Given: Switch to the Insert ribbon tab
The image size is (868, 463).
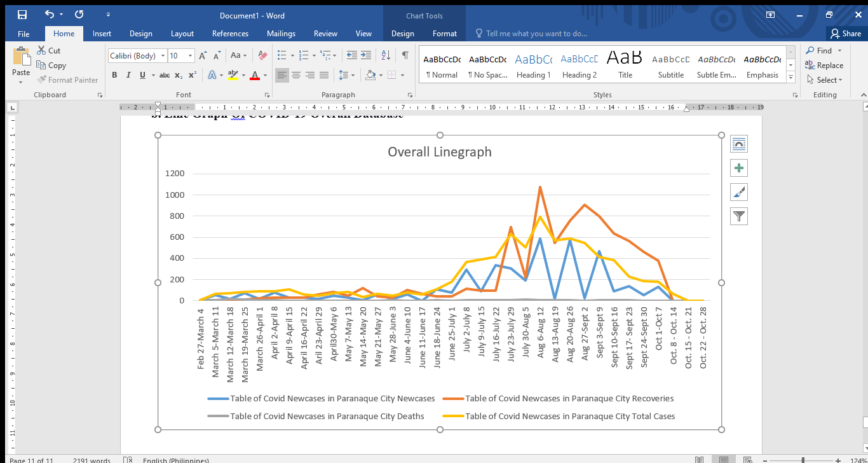Looking at the screenshot, I should tap(102, 34).
